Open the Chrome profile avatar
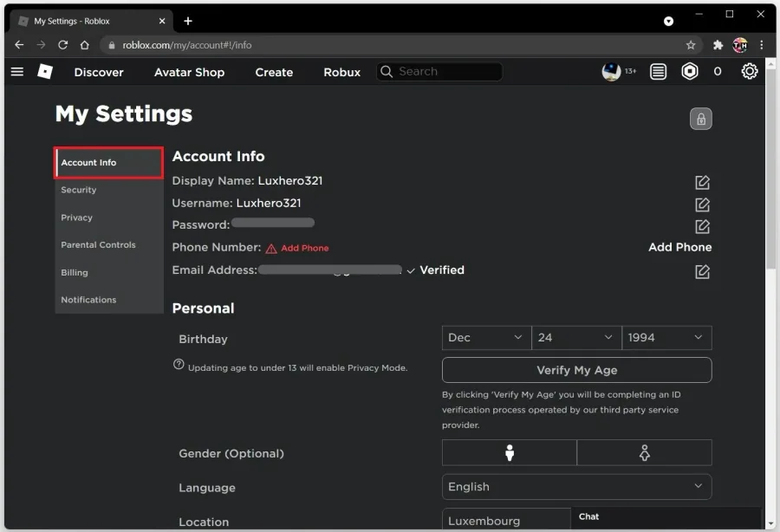Screen dimensions: 780x532 point(740,45)
